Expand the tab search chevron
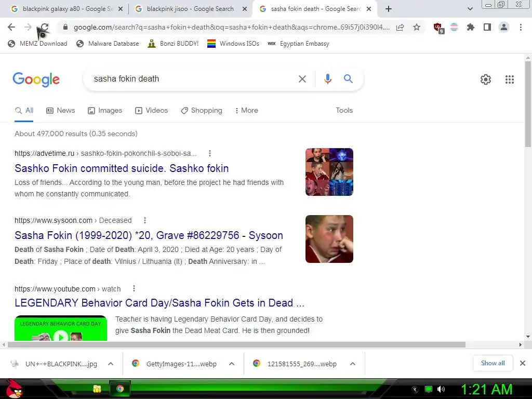The width and height of the screenshot is (532, 399). coord(470,9)
